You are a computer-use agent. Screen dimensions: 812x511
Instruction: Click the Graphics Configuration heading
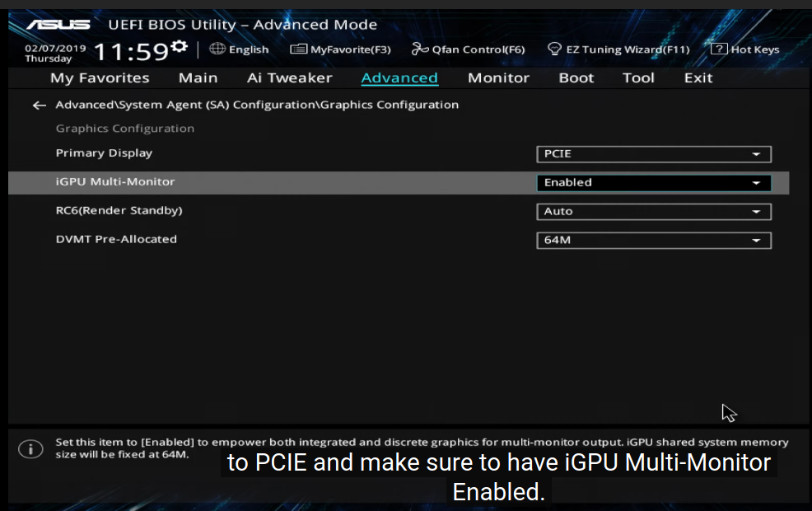[125, 129]
